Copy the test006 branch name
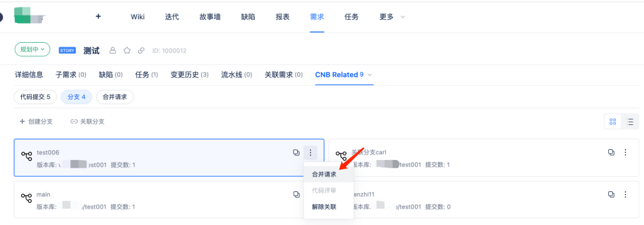 296,152
